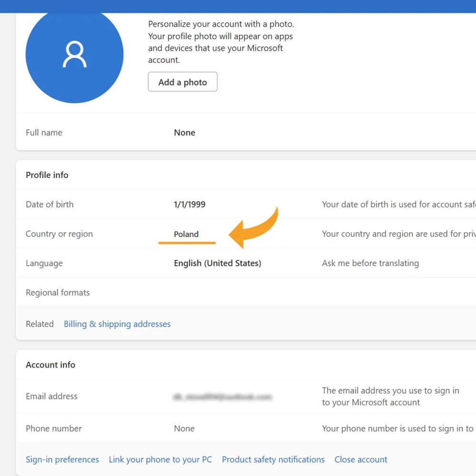Click the 1/1/1999 birth date value
The image size is (476, 476).
click(189, 204)
